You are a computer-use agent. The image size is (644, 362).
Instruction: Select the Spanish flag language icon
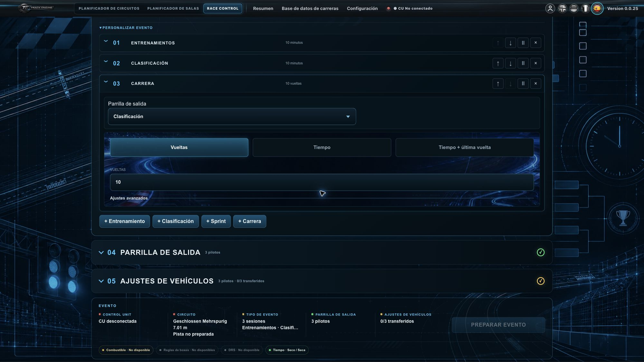pos(597,8)
